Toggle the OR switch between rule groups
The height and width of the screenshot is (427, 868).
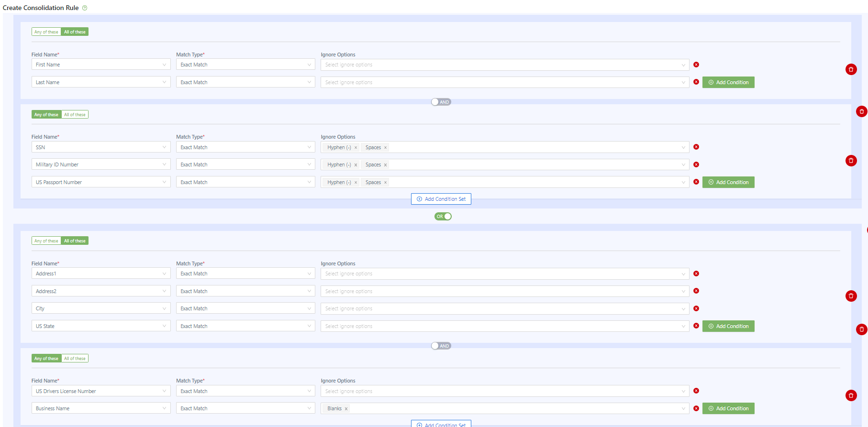(443, 217)
